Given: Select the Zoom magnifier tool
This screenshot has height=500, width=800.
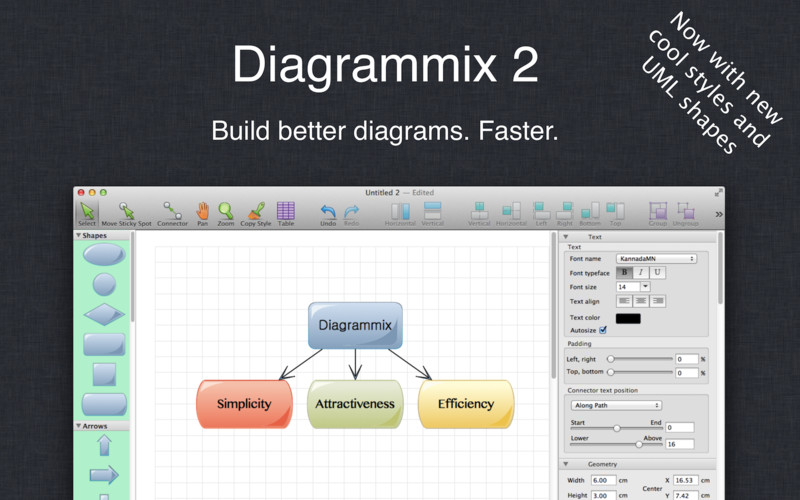Looking at the screenshot, I should [226, 214].
